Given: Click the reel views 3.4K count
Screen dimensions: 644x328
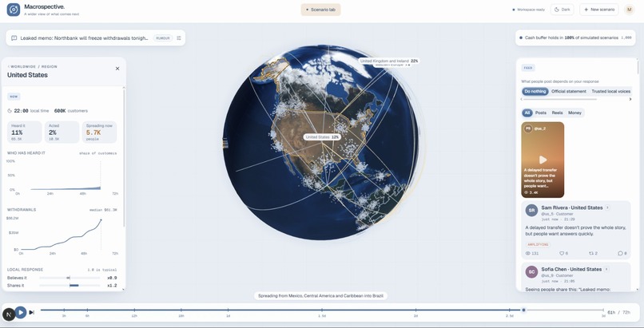Looking at the screenshot, I should pos(531,192).
